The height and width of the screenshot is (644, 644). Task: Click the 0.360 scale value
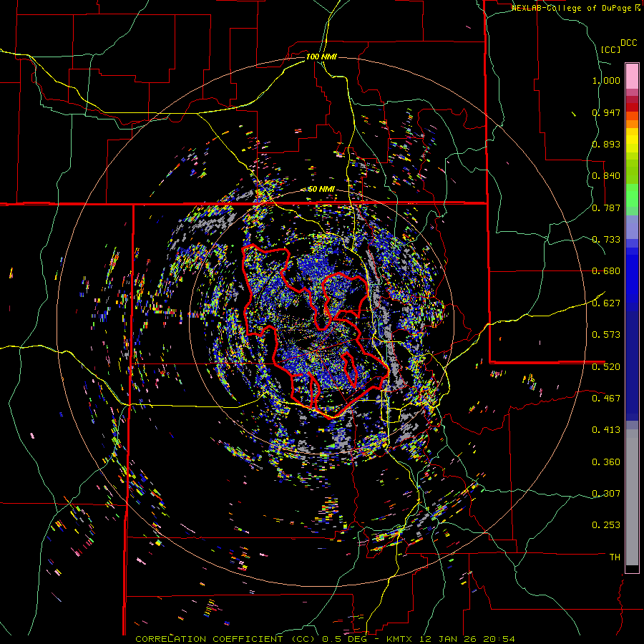coord(606,462)
